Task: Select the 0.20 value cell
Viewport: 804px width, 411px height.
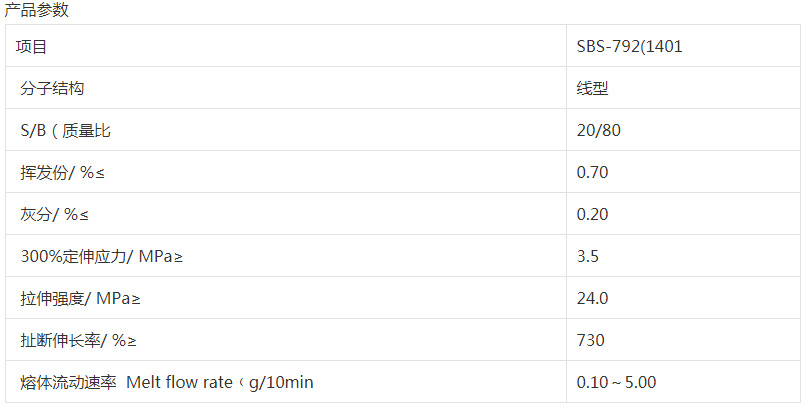Action: pos(593,214)
